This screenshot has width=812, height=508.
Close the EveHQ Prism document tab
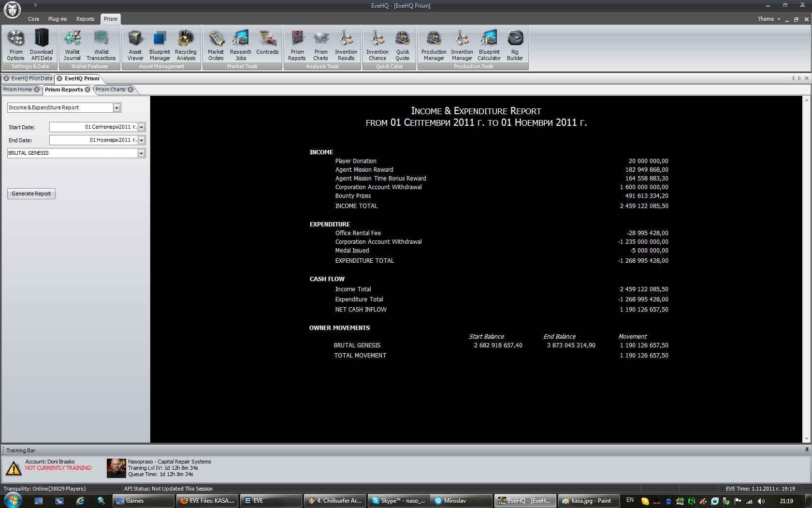click(59, 78)
